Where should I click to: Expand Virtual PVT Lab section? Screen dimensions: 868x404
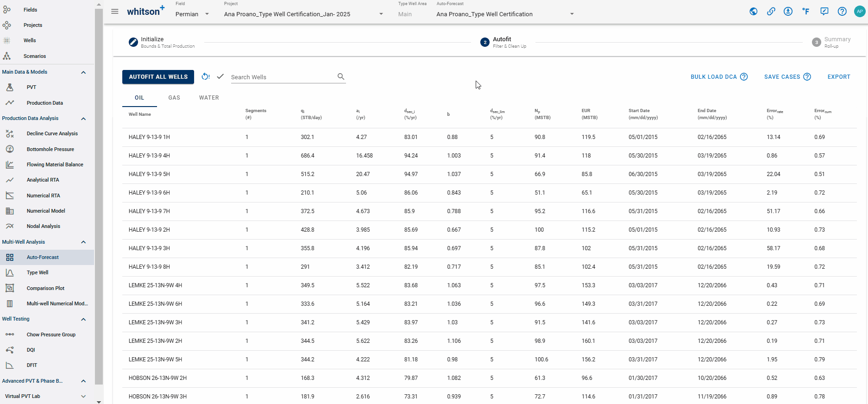click(x=83, y=396)
